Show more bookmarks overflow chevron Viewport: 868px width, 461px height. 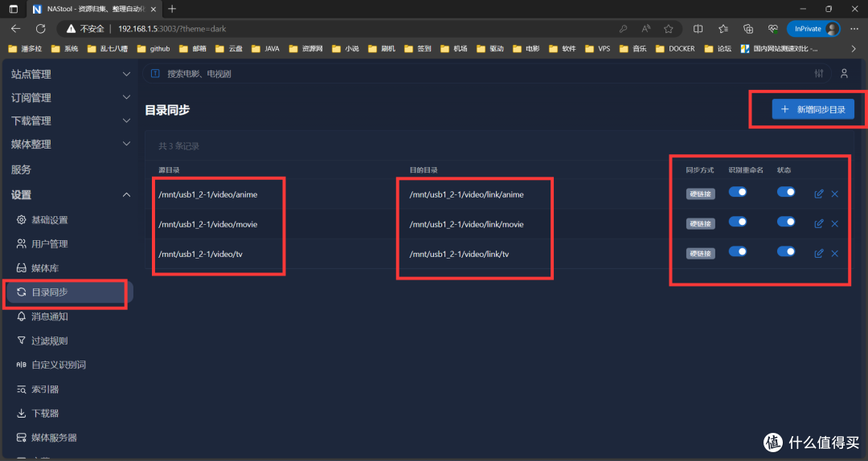pos(854,49)
